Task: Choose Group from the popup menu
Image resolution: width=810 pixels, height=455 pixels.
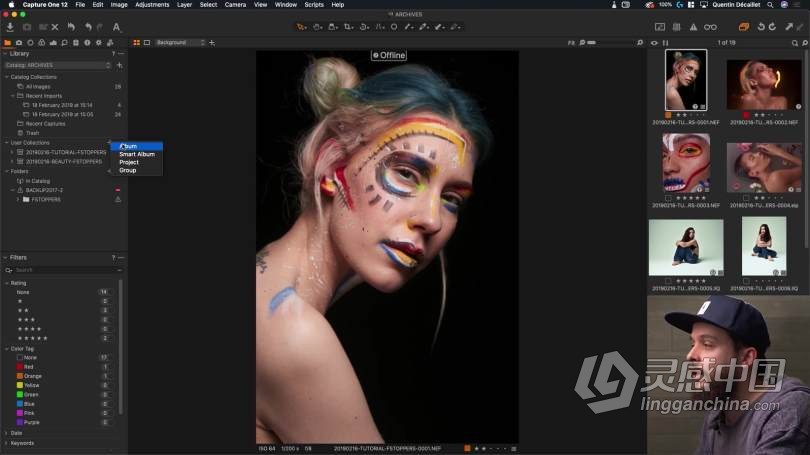Action: [137, 170]
